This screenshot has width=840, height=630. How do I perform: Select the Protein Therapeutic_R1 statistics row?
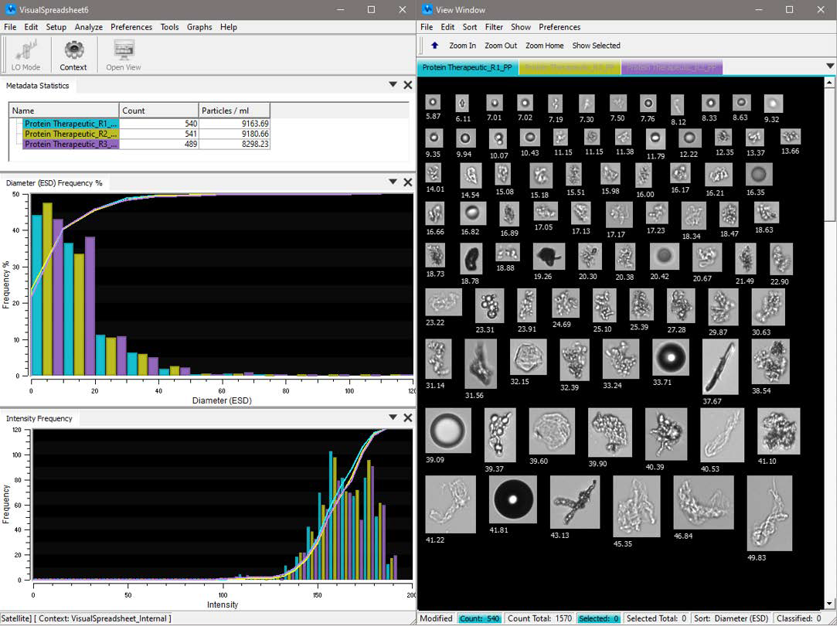pos(70,124)
